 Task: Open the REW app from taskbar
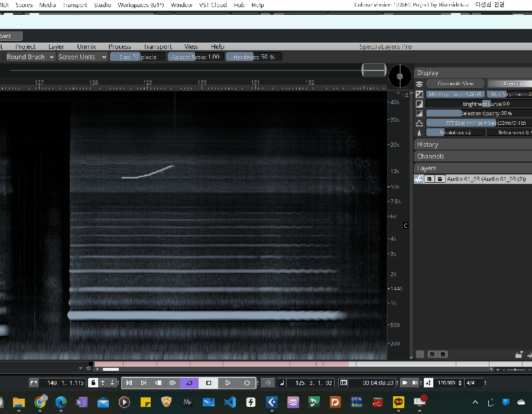click(356, 402)
